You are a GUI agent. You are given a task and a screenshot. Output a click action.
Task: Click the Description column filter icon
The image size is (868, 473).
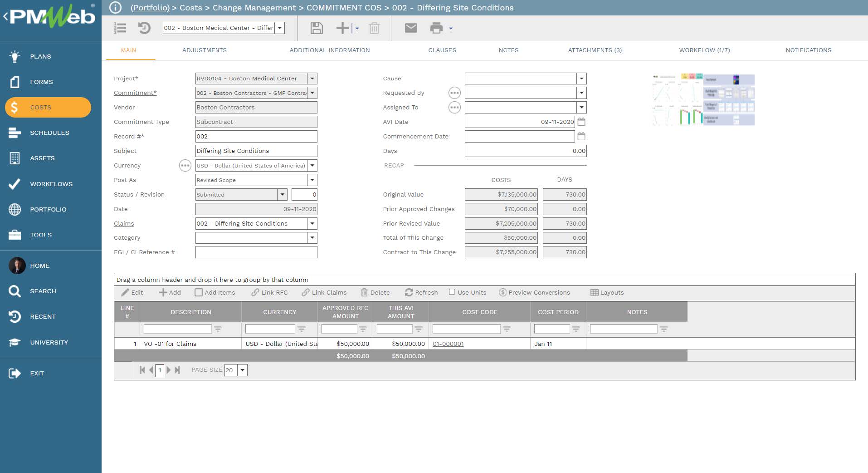point(218,329)
